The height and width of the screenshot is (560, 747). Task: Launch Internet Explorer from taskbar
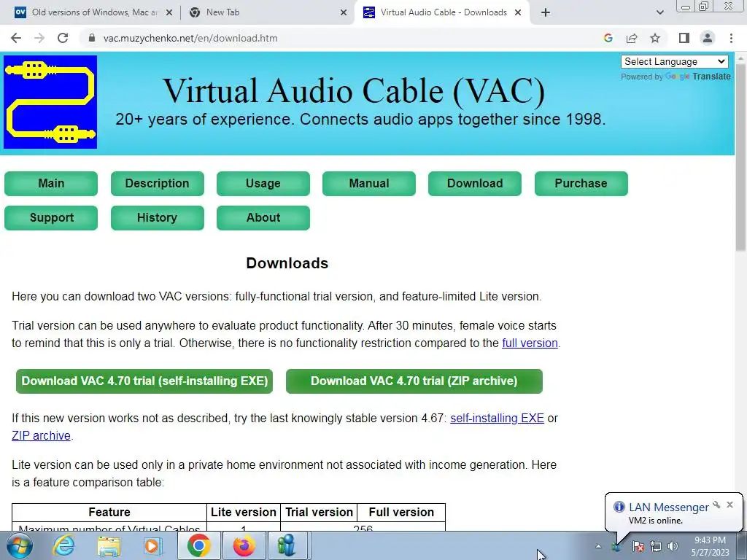tap(63, 545)
